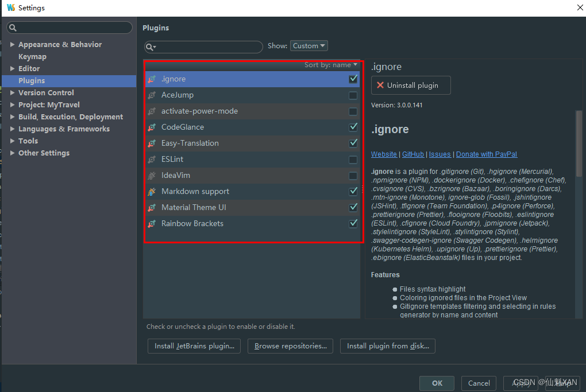Open the Show Custom dropdown
Viewport: 586px width, 392px height.
(x=309, y=45)
